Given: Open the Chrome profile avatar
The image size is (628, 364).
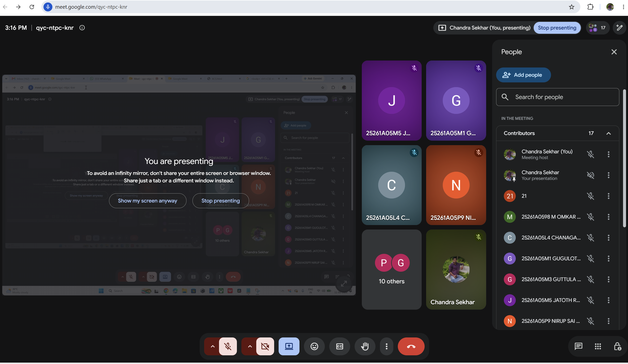Looking at the screenshot, I should [x=610, y=7].
